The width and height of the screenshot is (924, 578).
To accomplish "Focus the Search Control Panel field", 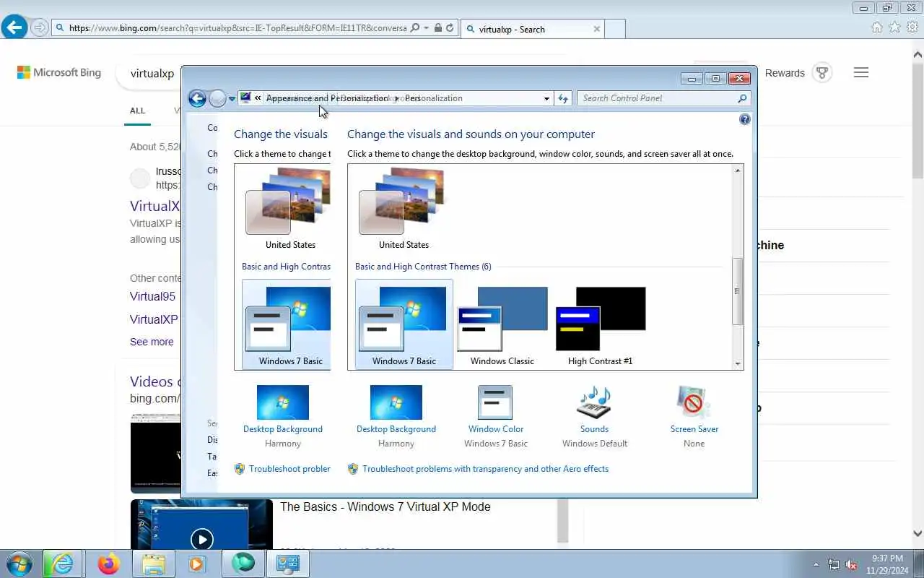I will click(664, 98).
